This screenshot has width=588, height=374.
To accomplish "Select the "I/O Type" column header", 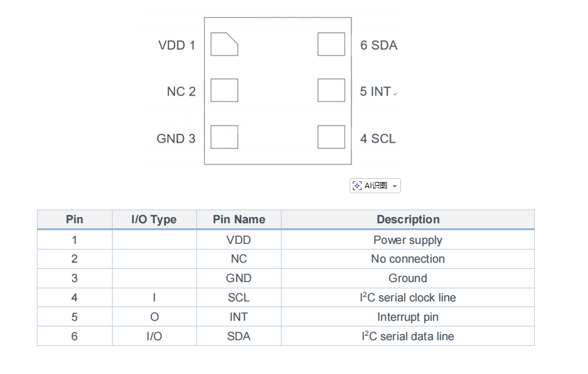I will tap(154, 220).
